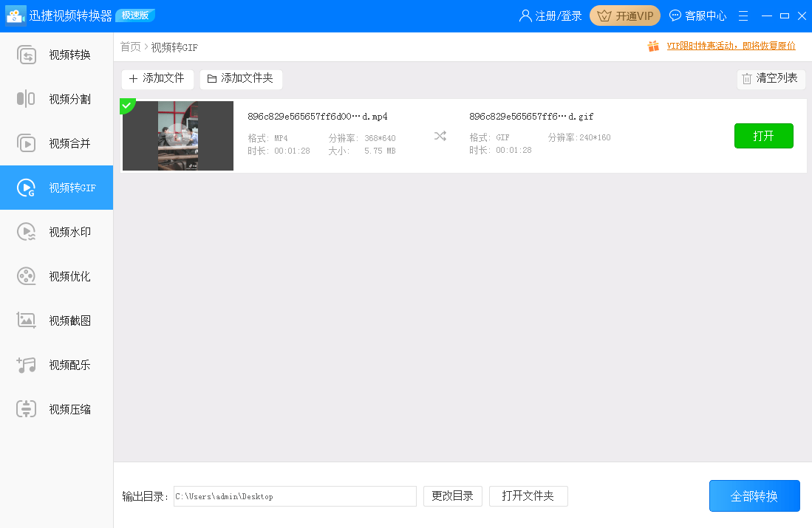Open the VIP limited-time discount link
This screenshot has height=528, width=812.
tap(731, 45)
